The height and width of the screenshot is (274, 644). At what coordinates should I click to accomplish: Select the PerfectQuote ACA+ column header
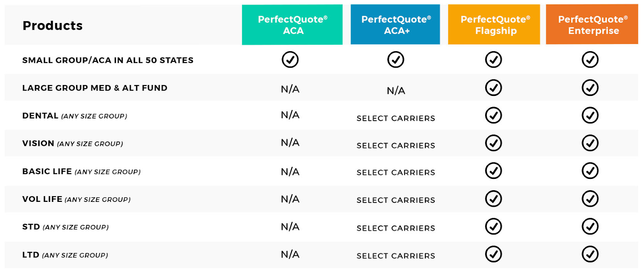point(395,25)
